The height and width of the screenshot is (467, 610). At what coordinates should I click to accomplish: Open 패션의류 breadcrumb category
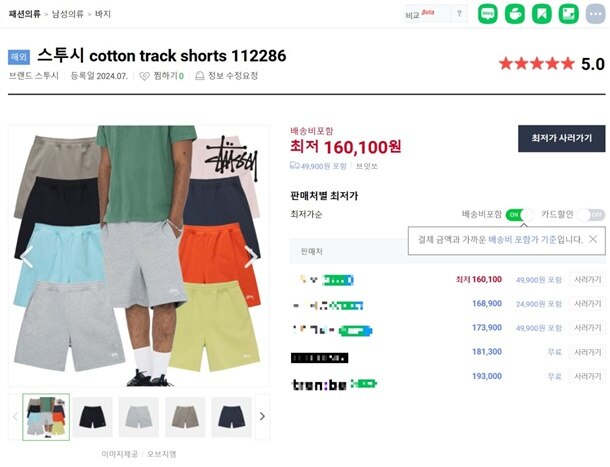[x=24, y=14]
